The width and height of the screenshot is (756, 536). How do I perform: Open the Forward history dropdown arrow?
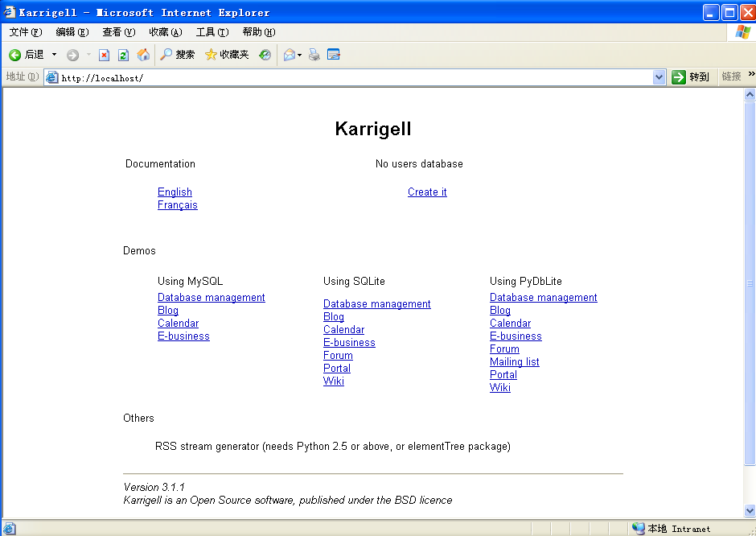pos(88,55)
